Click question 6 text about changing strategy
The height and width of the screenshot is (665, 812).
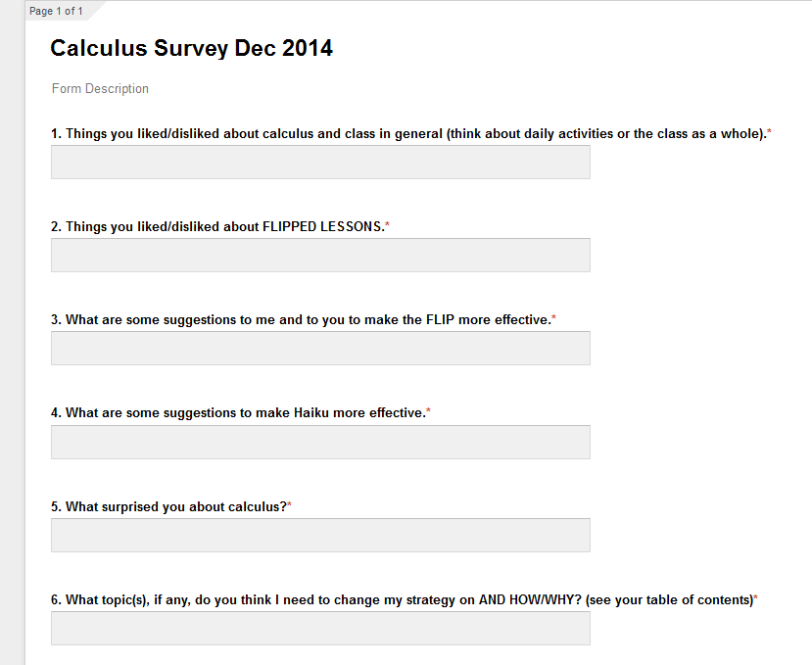pos(402,599)
